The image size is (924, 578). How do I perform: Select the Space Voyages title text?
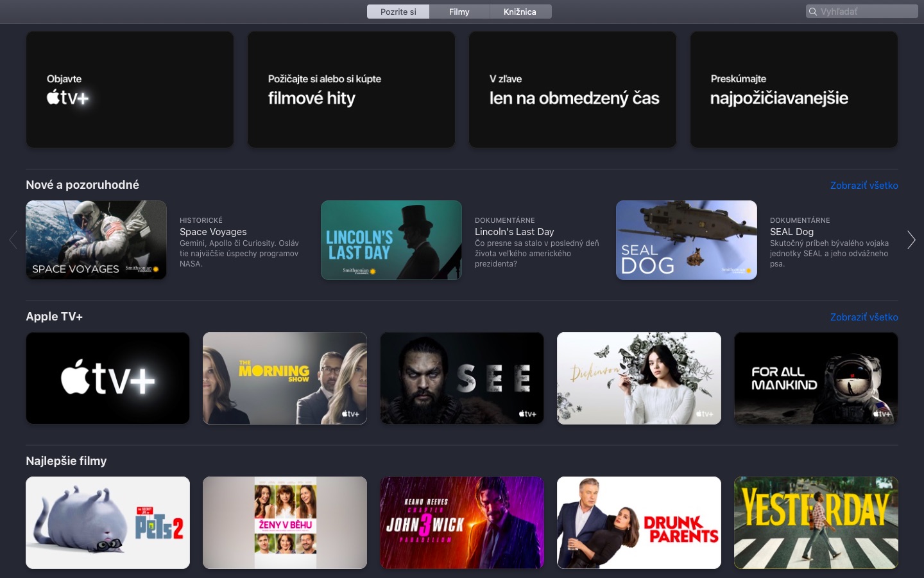pyautogui.click(x=213, y=232)
